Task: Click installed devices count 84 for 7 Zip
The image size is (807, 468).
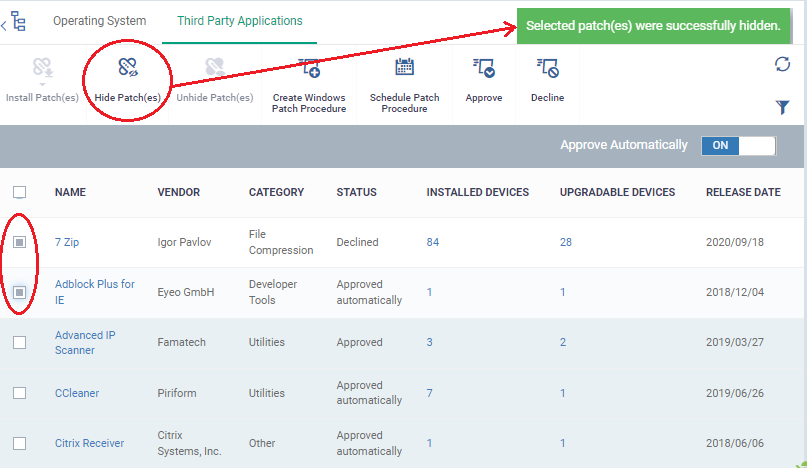Action: pyautogui.click(x=433, y=242)
